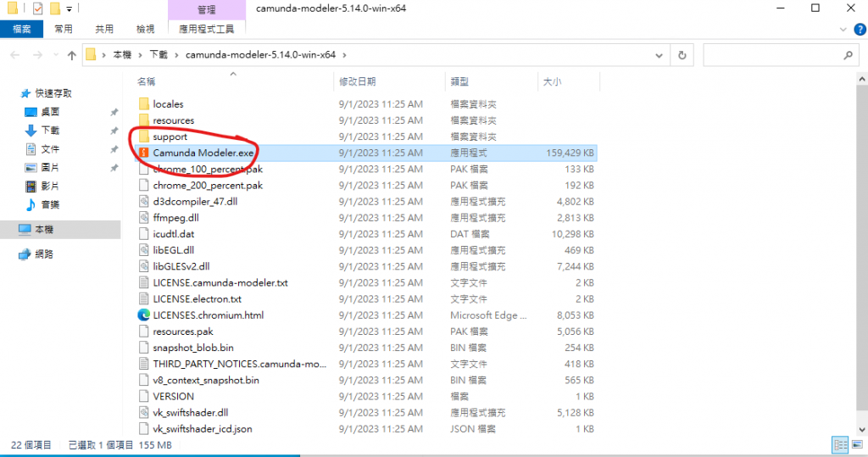Select LICENSE.camunda-modeler.txt file icon

144,282
